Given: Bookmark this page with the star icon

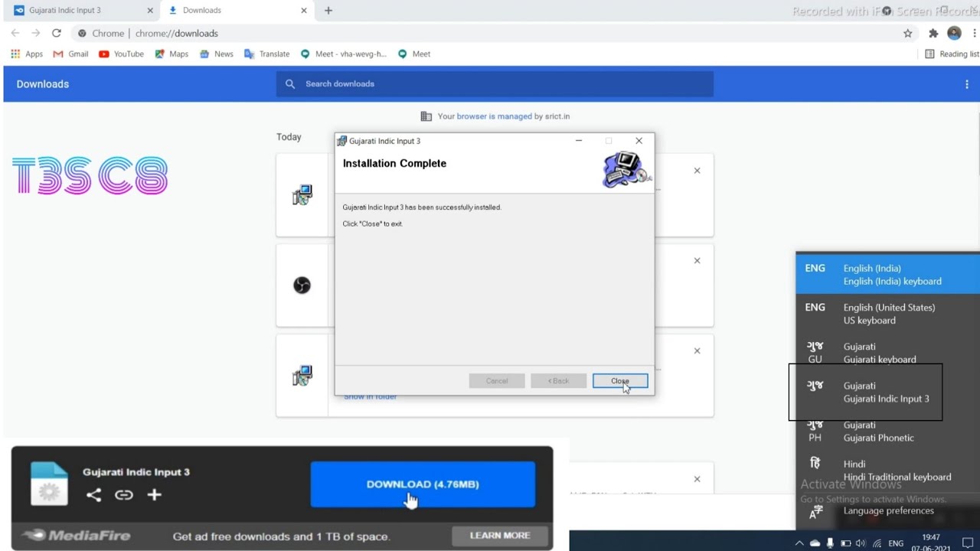Looking at the screenshot, I should 908,33.
